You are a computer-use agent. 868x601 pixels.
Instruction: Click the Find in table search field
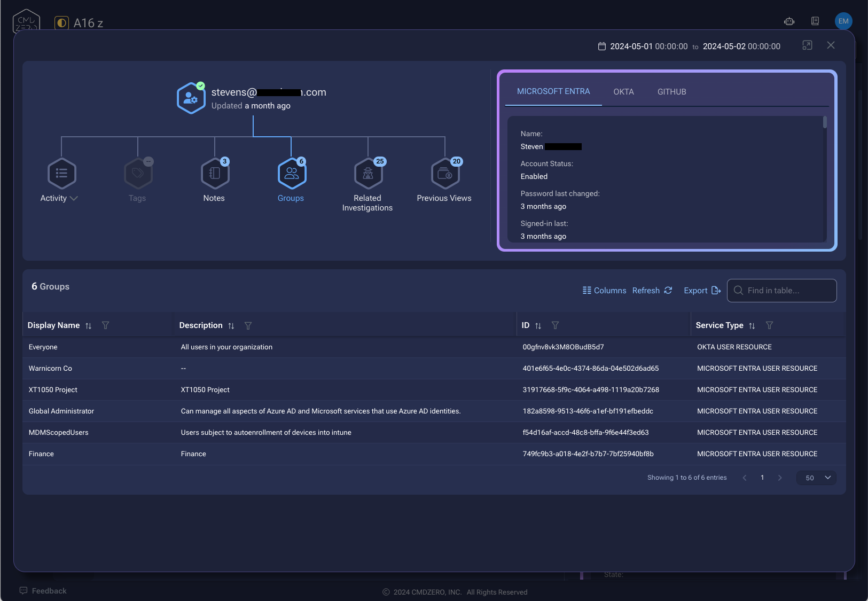click(781, 291)
